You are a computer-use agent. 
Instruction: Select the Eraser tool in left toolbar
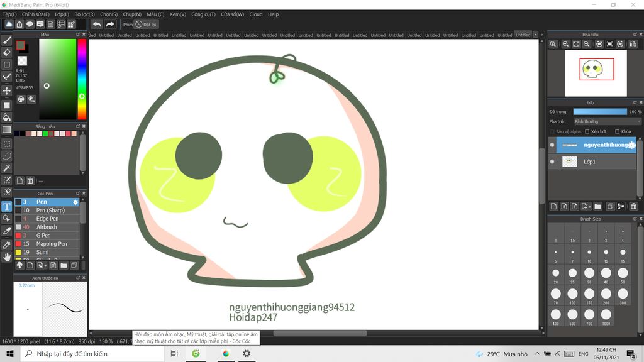pyautogui.click(x=7, y=52)
